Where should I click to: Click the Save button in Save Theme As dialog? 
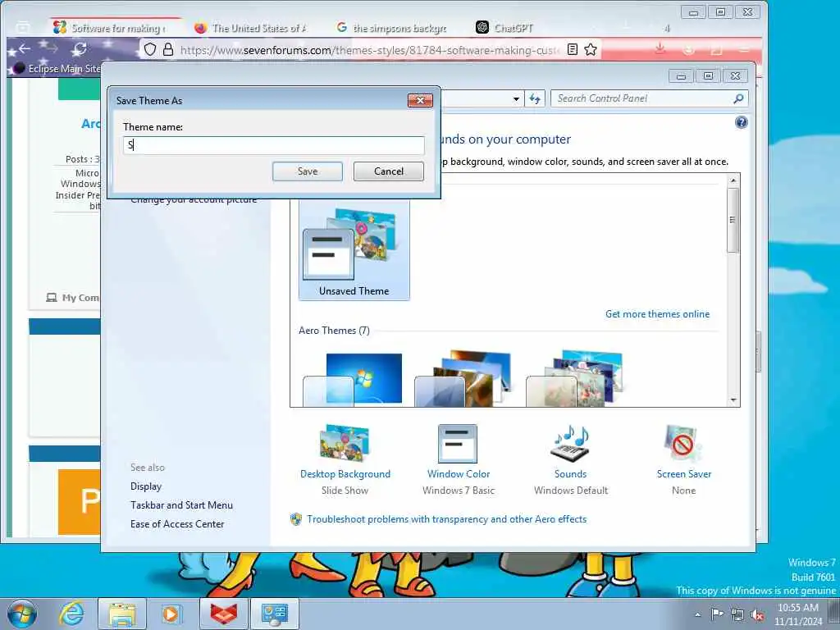[x=308, y=171]
